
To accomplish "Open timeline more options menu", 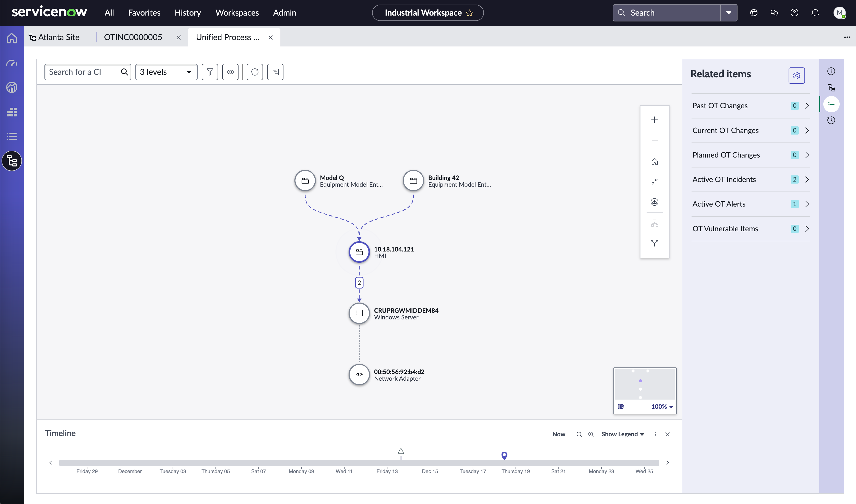I will pos(655,434).
